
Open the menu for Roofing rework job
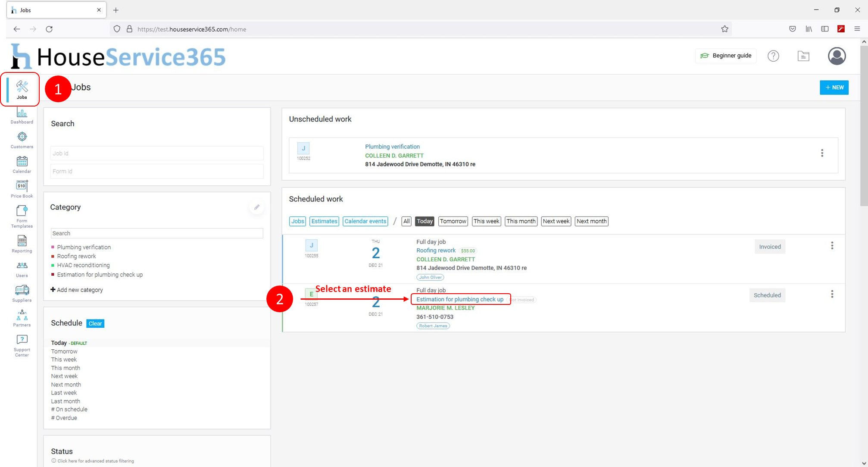coord(832,245)
